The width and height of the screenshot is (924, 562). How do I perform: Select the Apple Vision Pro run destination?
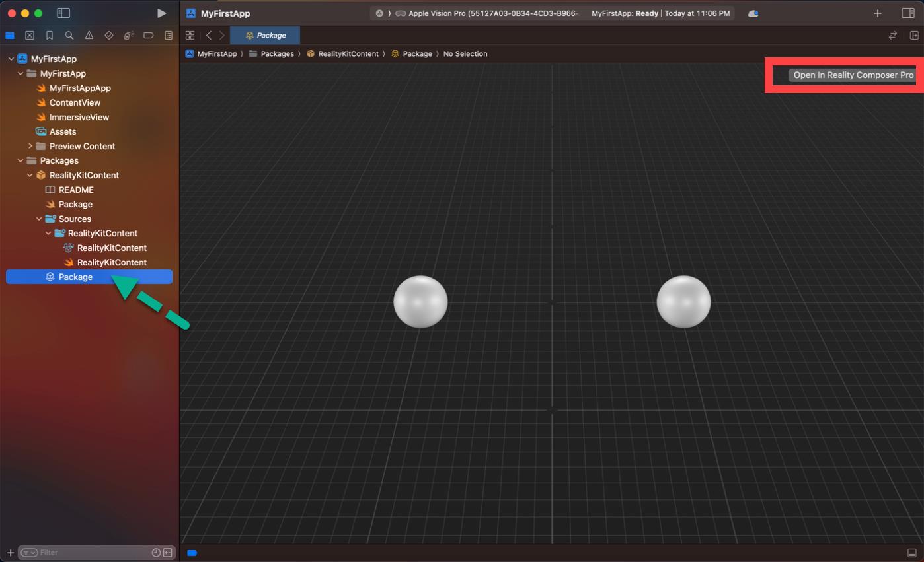486,13
